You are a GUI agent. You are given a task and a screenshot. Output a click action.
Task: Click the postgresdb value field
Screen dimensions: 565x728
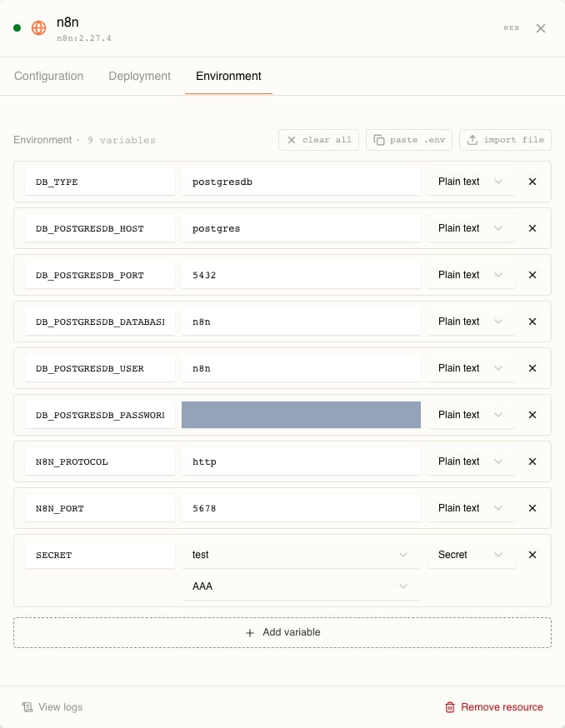(x=301, y=182)
